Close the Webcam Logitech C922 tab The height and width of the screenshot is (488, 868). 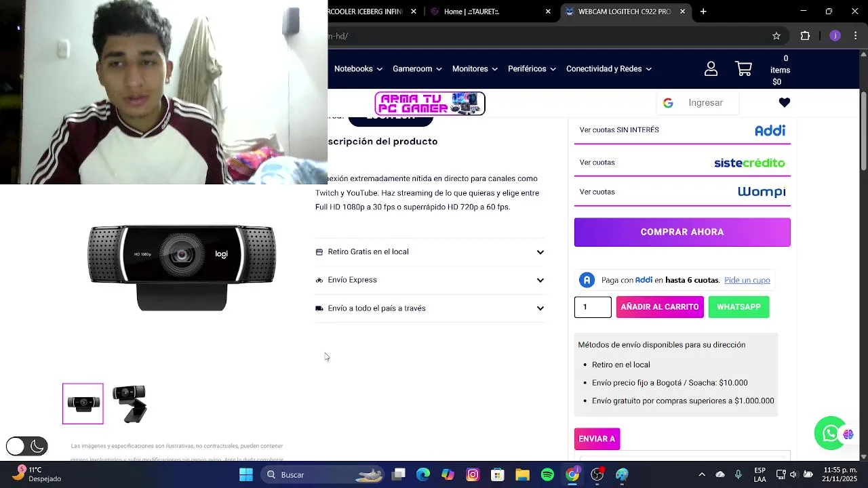tap(683, 12)
